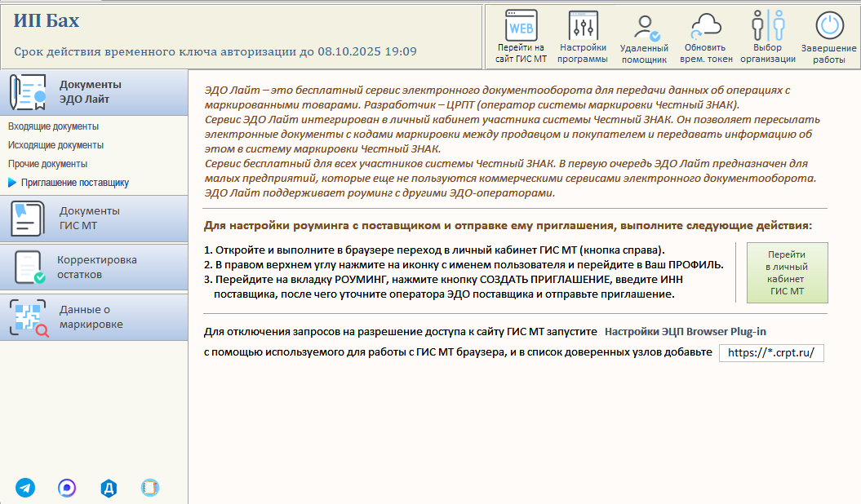Click the blue Д icon in bottom bar
Image resolution: width=861 pixels, height=504 pixels.
(109, 488)
